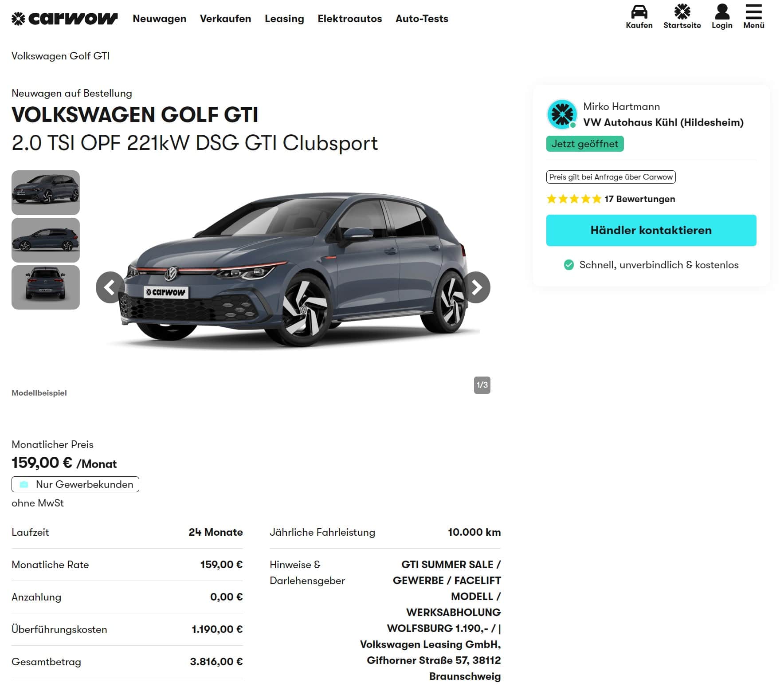784x687 pixels.
Task: Click dealer contact name Mirko Hartmann
Action: coord(621,106)
